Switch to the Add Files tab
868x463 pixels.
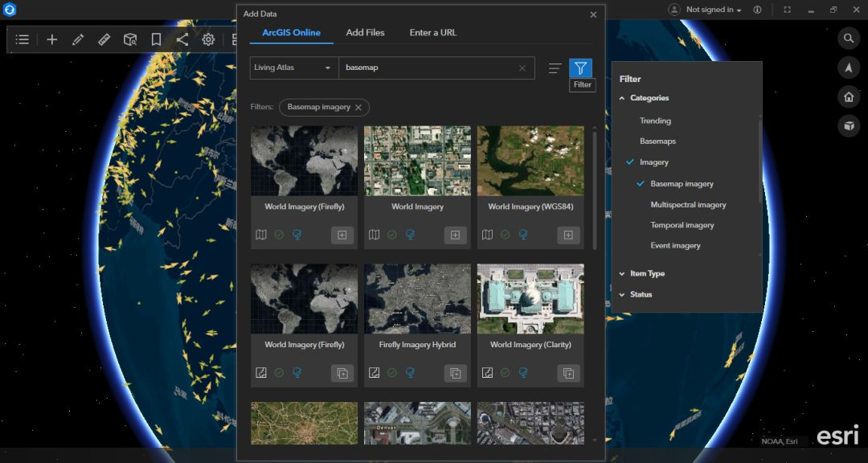[365, 33]
